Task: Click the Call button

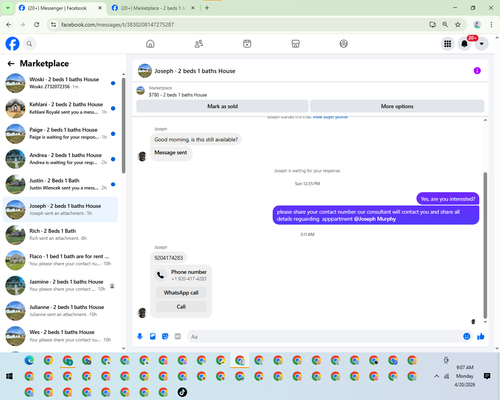Action: point(181,306)
